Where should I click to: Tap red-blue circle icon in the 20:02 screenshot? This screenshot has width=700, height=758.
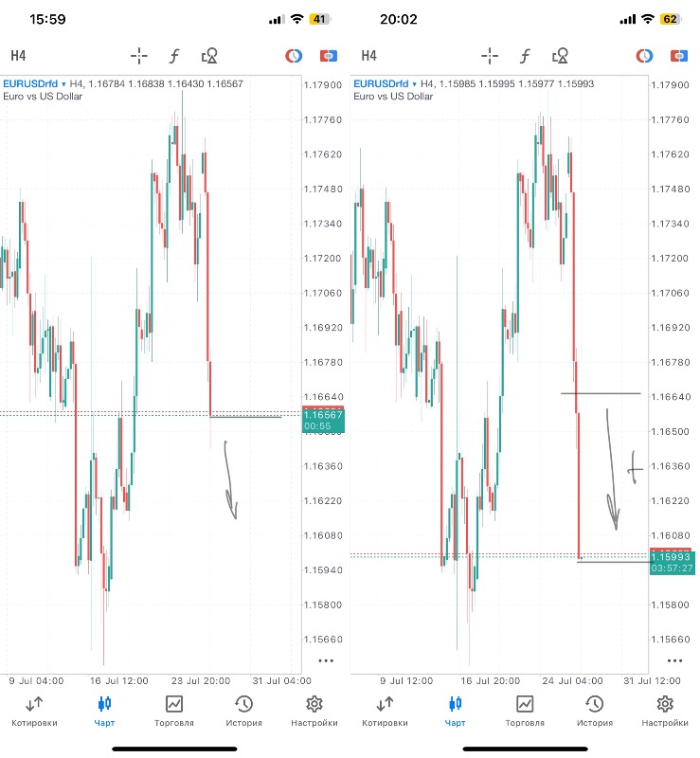pyautogui.click(x=644, y=56)
